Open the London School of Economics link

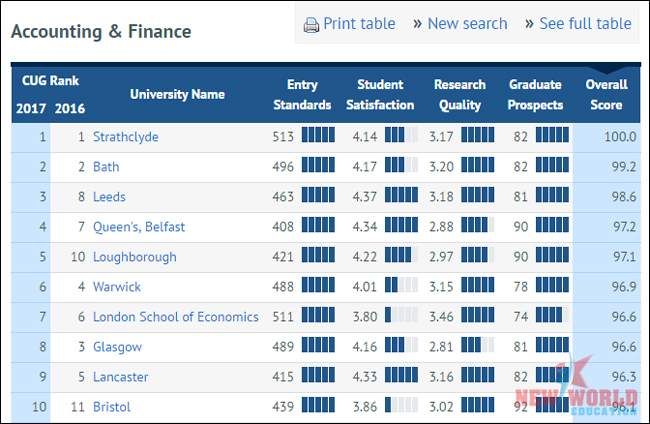(176, 317)
